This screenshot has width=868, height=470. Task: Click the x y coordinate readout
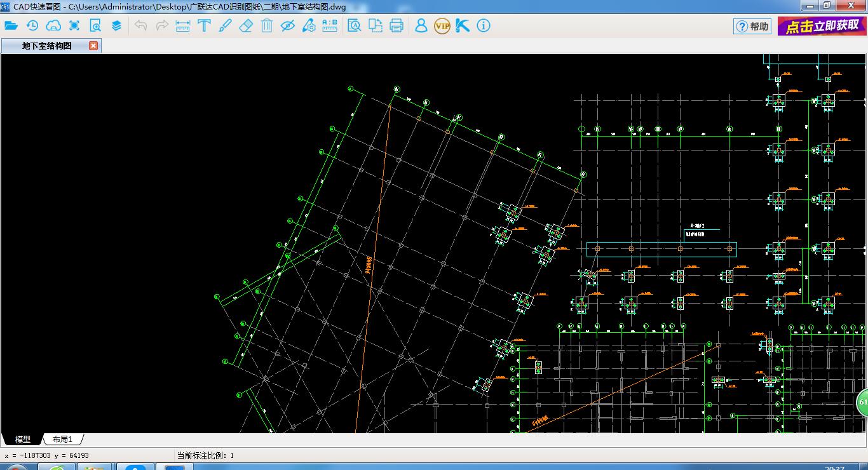(46, 455)
